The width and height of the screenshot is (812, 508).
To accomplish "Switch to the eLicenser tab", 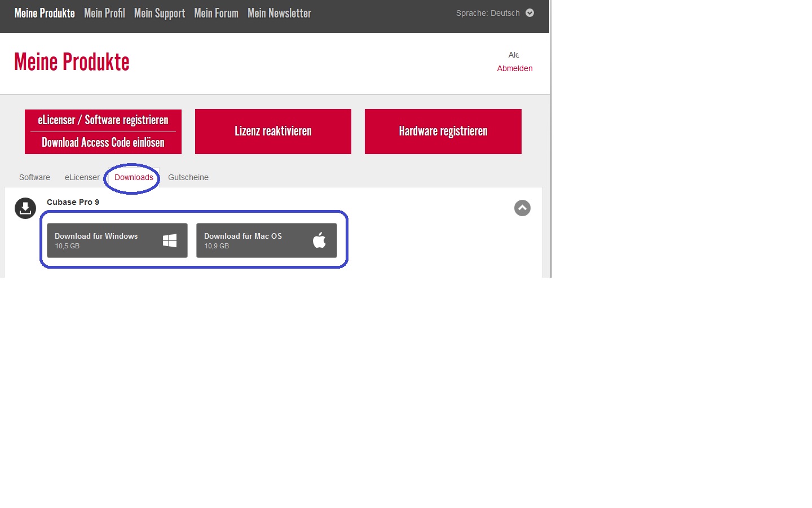I will tap(82, 177).
